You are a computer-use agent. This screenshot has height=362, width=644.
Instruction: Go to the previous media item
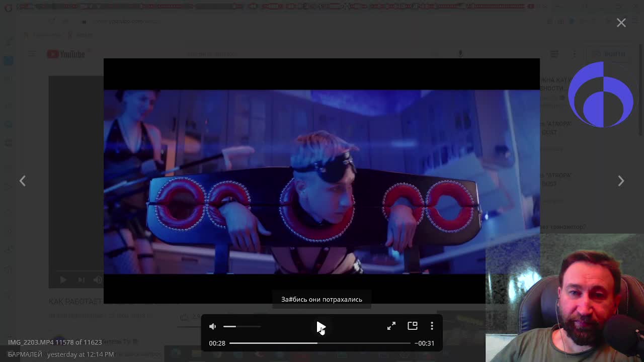coord(22,180)
